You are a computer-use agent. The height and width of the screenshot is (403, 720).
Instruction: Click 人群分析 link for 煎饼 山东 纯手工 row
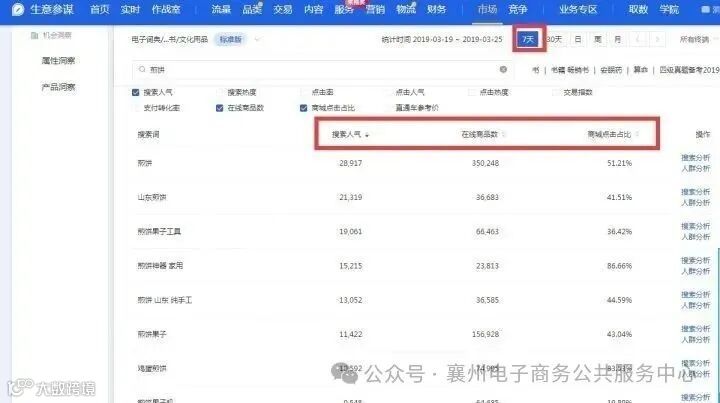pyautogui.click(x=696, y=305)
